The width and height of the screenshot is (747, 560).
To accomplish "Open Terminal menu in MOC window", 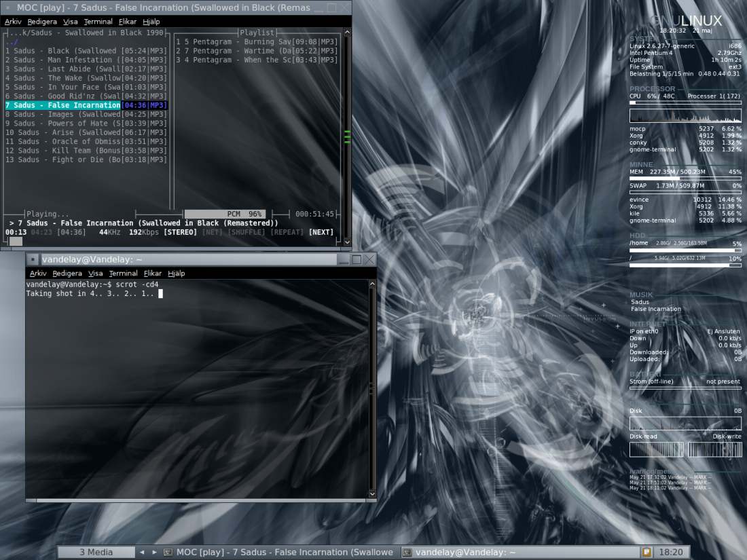I will (x=98, y=22).
